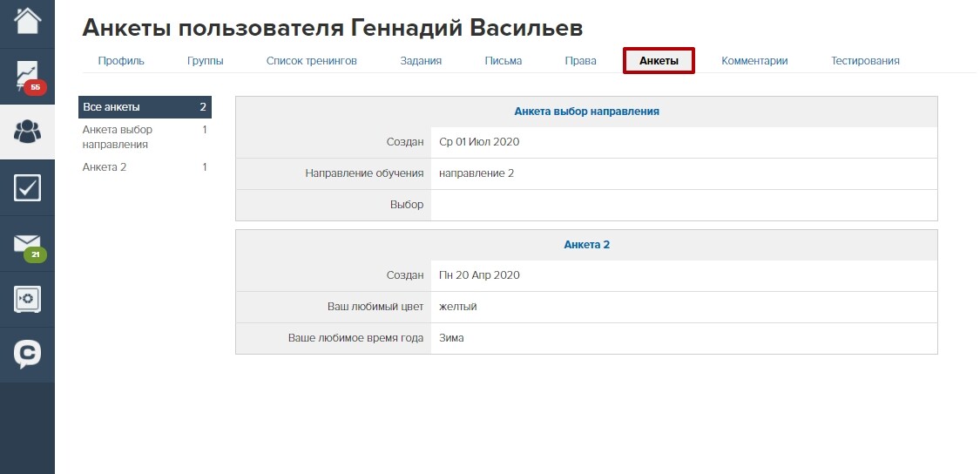Viewport: 980px width, 474px height.
Task: Open the home icon in sidebar
Action: point(27,21)
